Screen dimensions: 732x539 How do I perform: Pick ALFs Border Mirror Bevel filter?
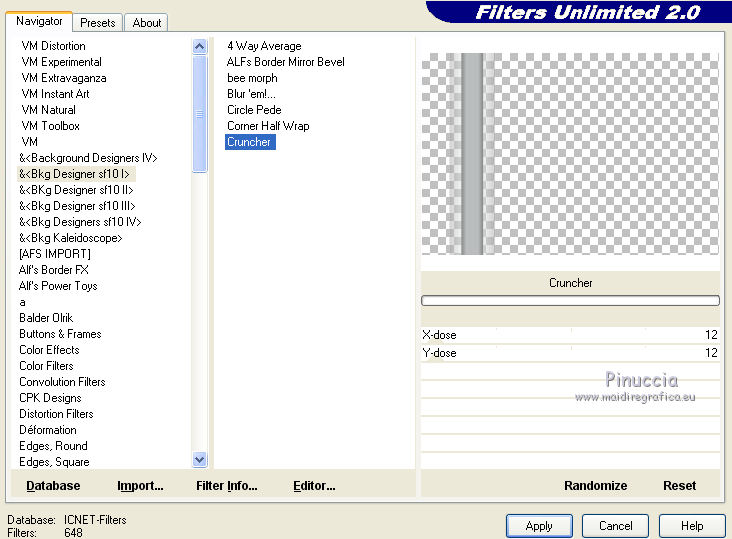coord(286,62)
